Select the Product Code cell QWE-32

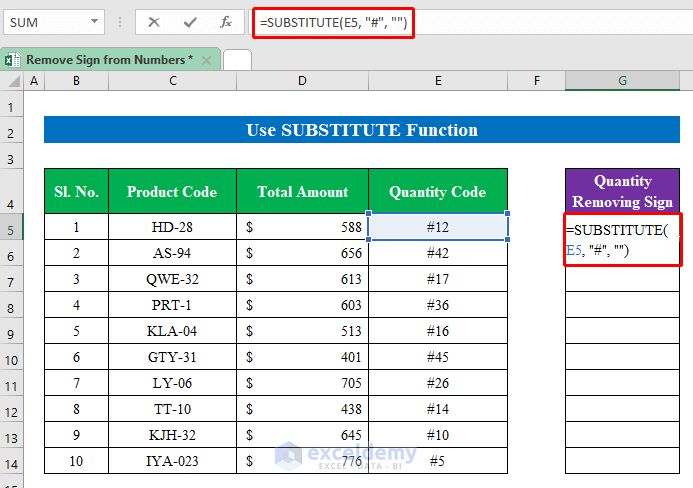173,279
